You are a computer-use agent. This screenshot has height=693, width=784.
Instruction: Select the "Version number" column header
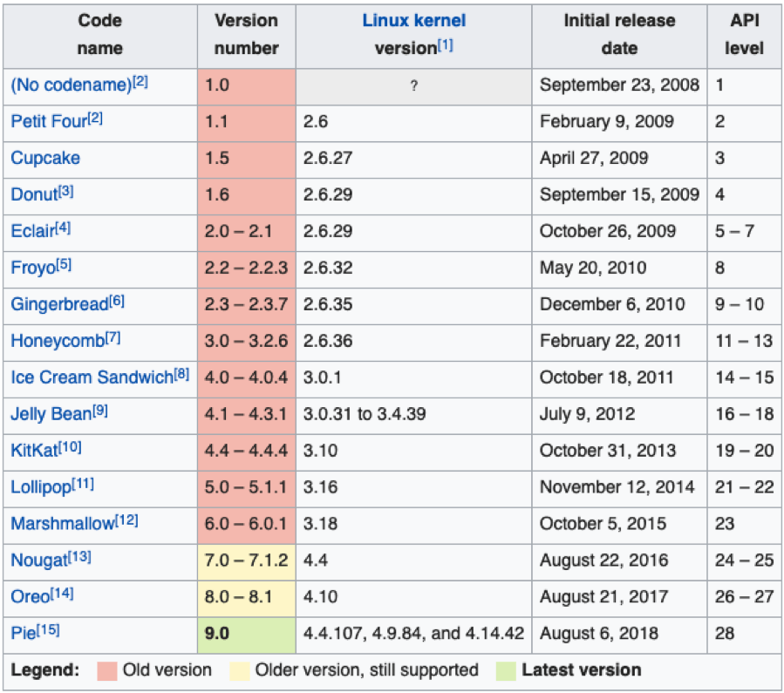[247, 35]
